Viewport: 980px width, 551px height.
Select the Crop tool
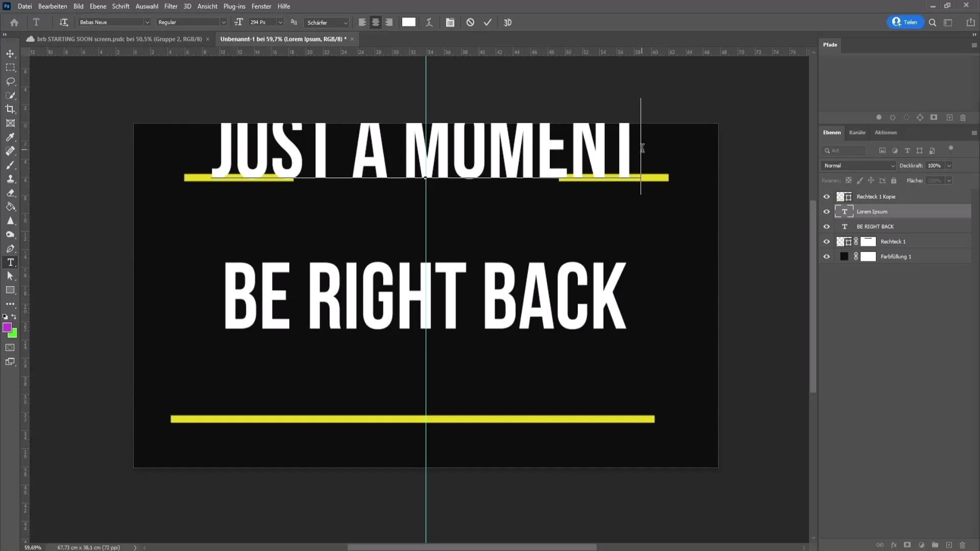(x=10, y=110)
